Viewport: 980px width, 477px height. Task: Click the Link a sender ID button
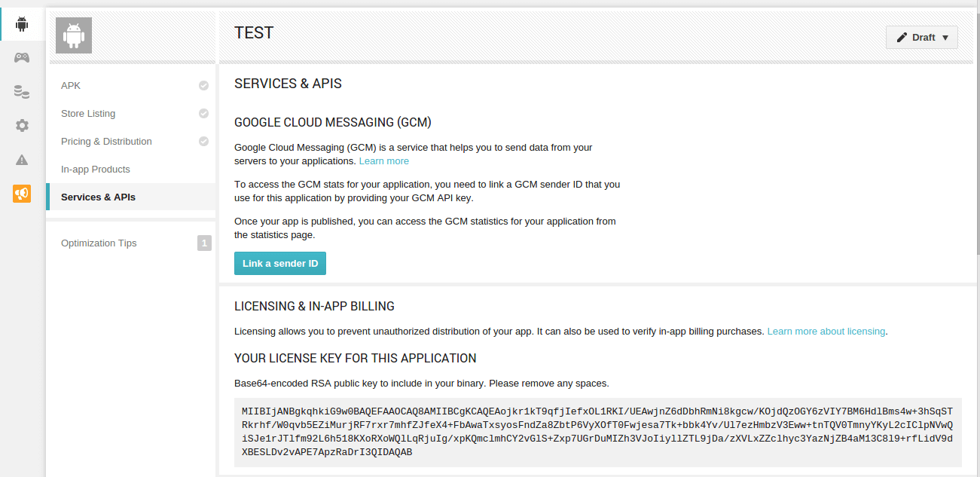pos(280,264)
